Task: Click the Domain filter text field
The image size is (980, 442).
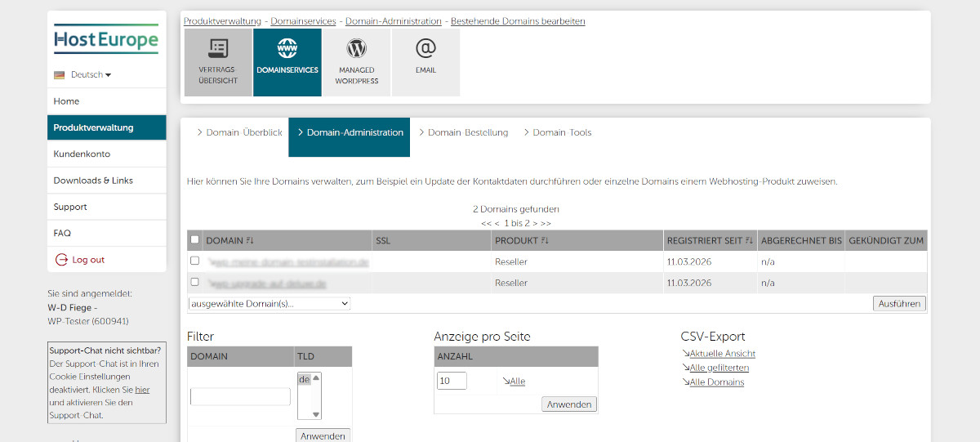Action: (x=240, y=396)
